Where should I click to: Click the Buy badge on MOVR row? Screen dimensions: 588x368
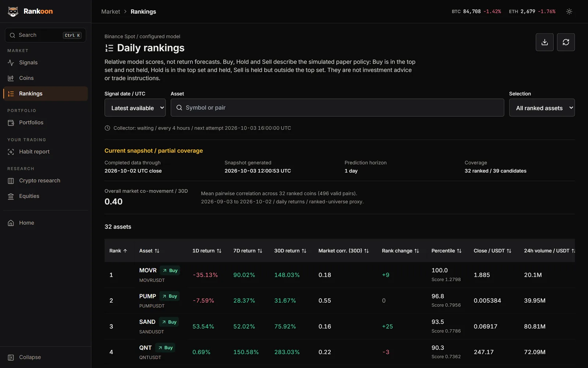tap(170, 270)
